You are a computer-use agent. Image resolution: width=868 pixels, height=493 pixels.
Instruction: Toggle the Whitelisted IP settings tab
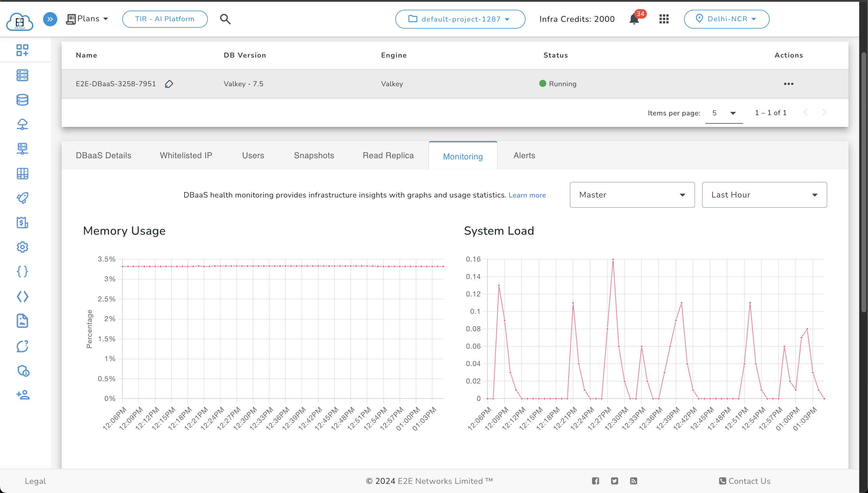coord(187,156)
